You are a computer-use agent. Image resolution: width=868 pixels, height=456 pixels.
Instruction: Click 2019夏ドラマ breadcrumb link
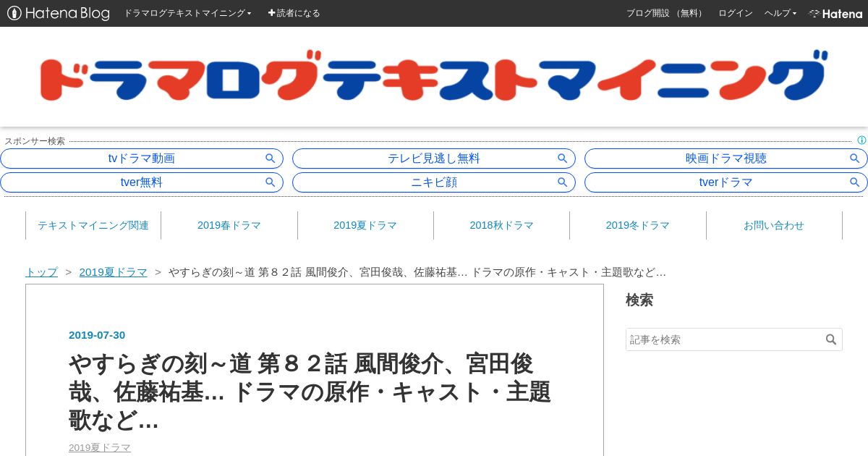[x=113, y=272]
